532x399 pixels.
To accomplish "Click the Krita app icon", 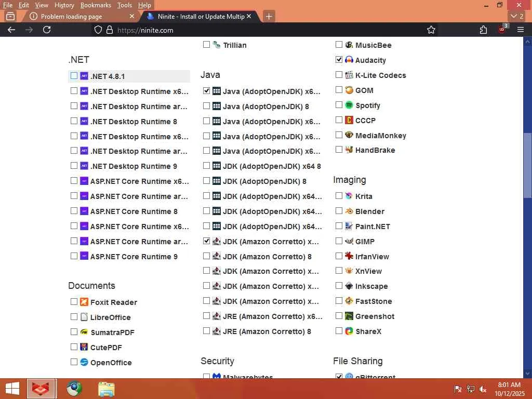I will click(349, 196).
